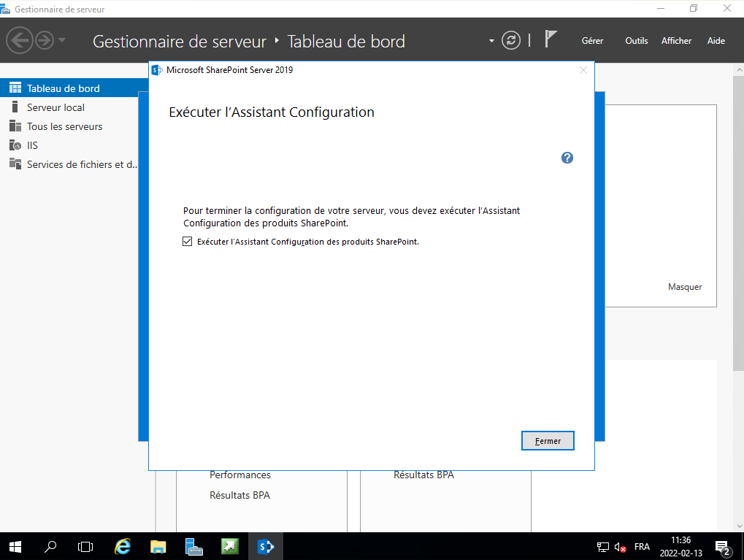The image size is (744, 560).
Task: Open the Windows Start menu
Action: 15,547
